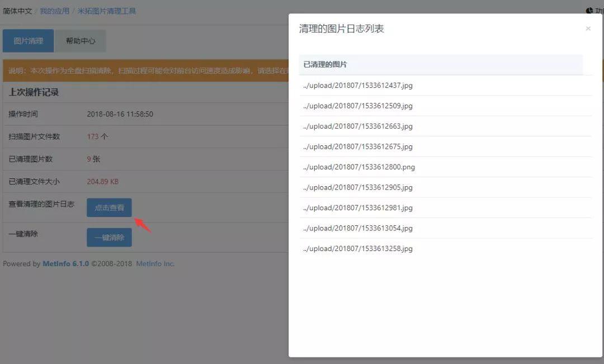Click the 点击查看 button to view logs
This screenshot has width=604, height=364.
[x=109, y=207]
